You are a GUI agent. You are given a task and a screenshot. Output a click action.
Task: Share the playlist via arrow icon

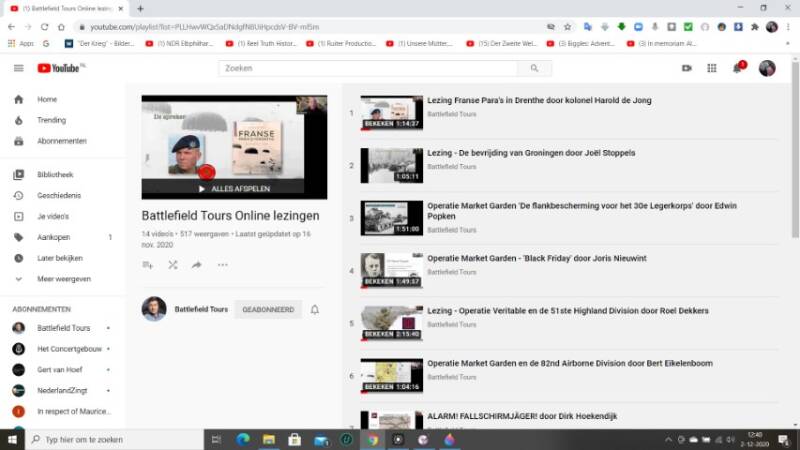(x=197, y=265)
